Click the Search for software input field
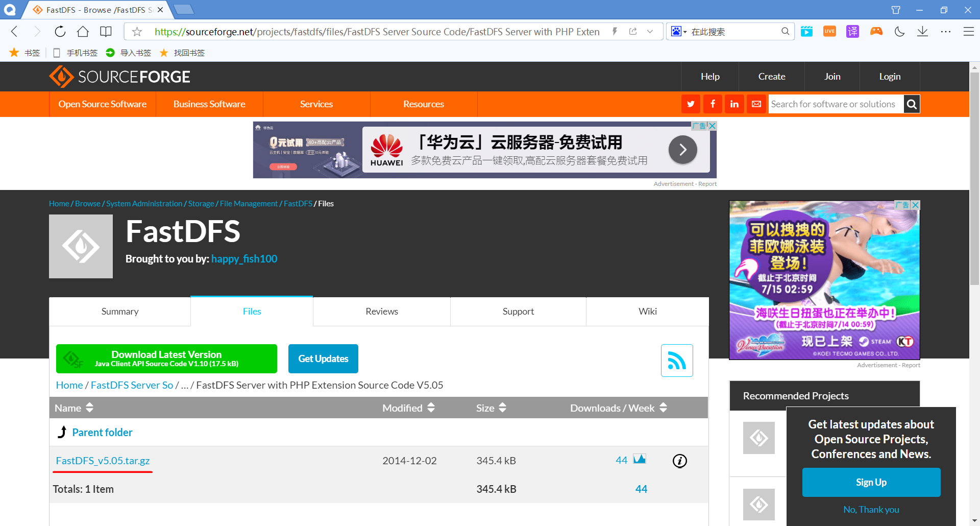 click(x=835, y=104)
